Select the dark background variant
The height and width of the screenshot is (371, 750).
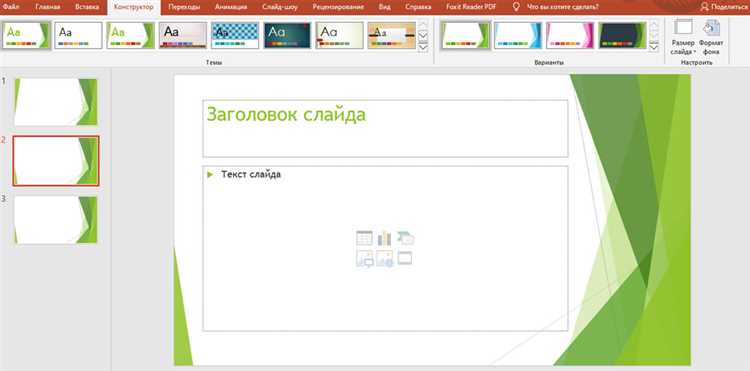(622, 35)
